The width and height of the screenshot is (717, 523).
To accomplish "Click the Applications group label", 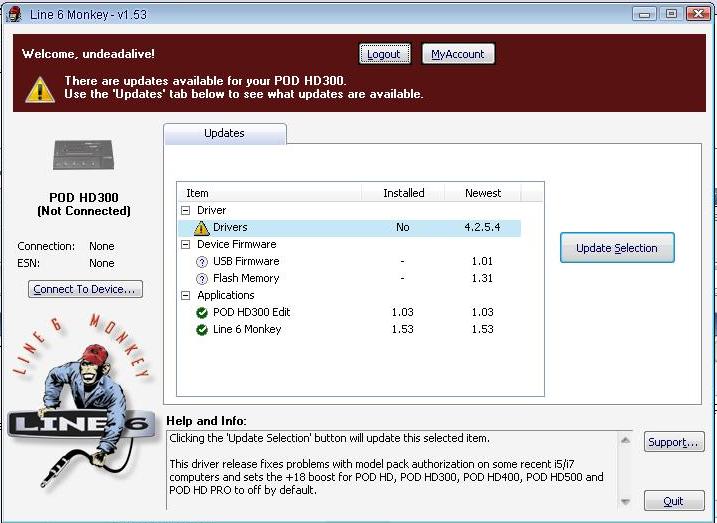I will (x=225, y=295).
